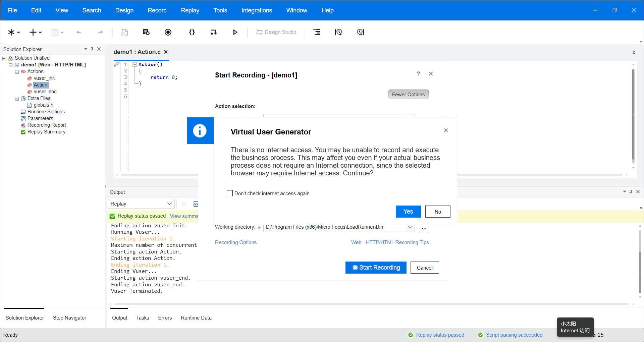The height and width of the screenshot is (342, 644).
Task: Open Web - HTTP/HTML Recording Tips link
Action: click(x=390, y=242)
